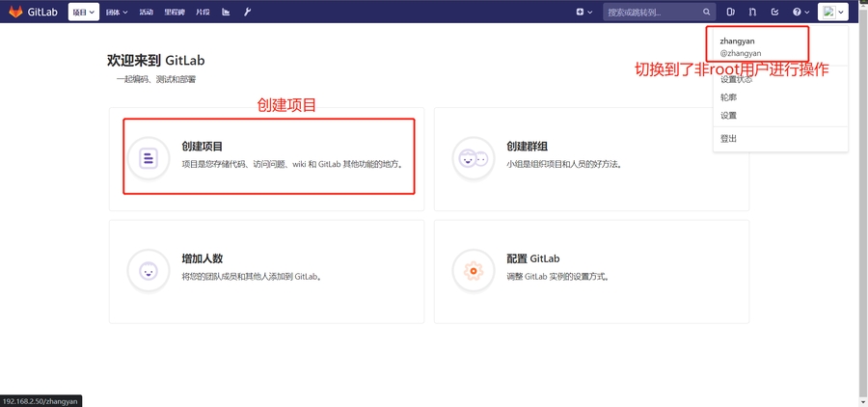Click the 创建群组 card title
This screenshot has height=407, width=868.
pos(527,147)
